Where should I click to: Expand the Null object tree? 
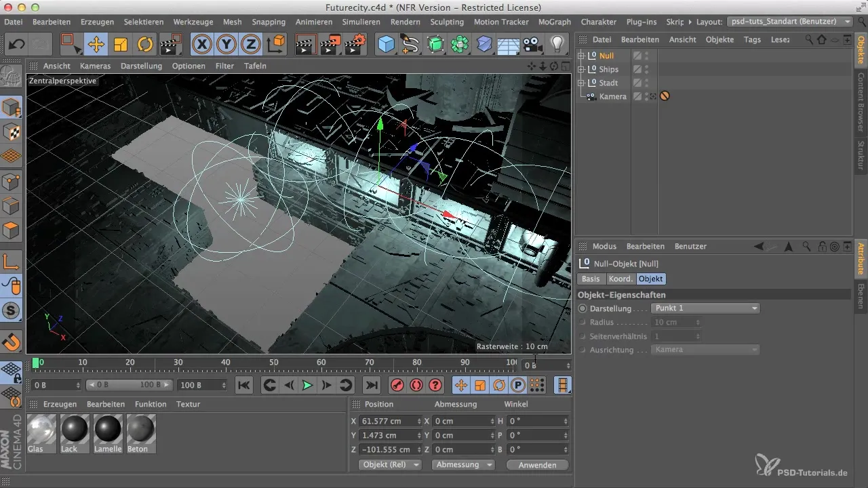(581, 56)
